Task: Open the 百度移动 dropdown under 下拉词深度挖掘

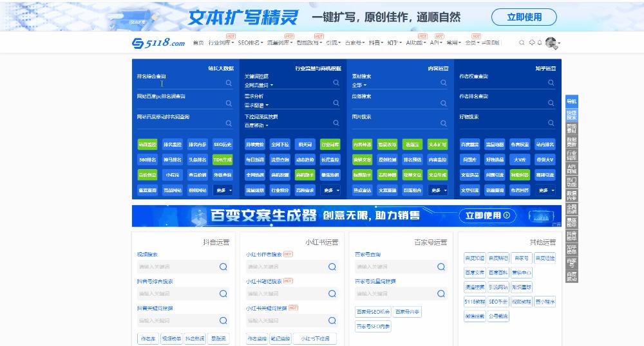Action: pyautogui.click(x=256, y=125)
